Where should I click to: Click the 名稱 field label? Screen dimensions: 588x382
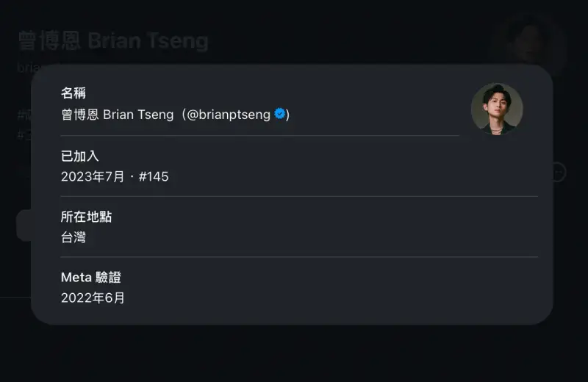point(73,93)
